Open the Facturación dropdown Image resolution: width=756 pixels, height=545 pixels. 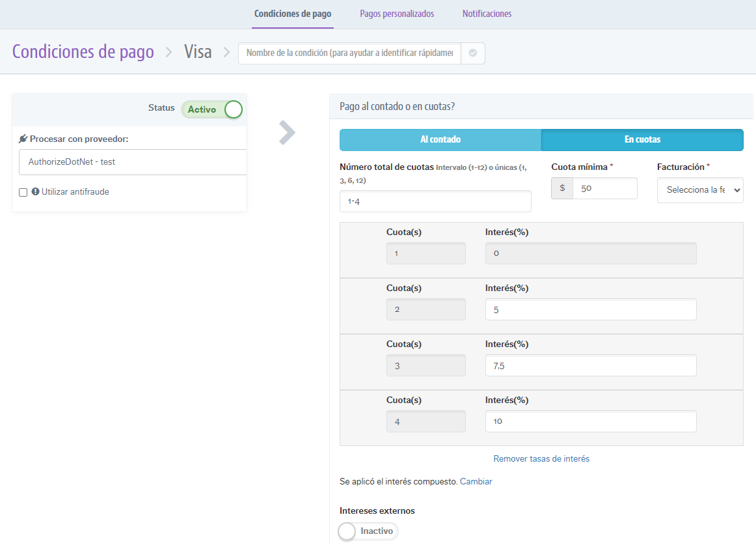700,190
